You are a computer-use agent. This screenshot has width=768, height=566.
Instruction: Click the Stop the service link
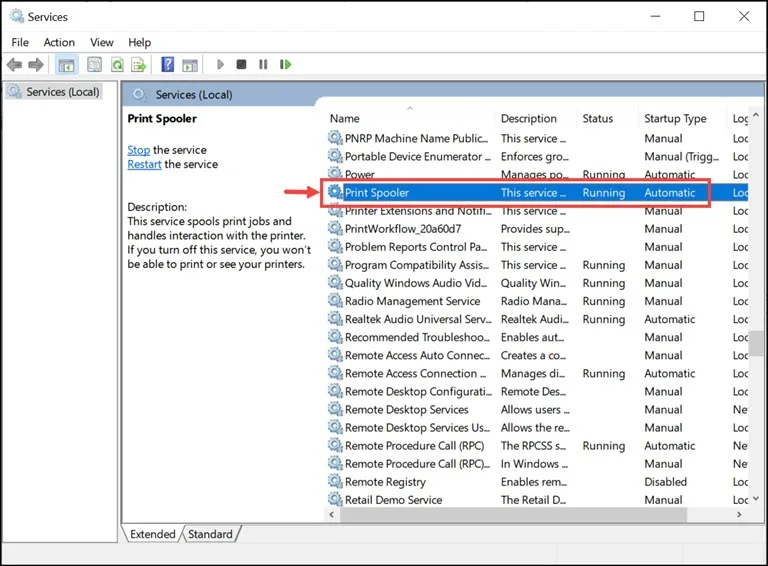(x=139, y=150)
